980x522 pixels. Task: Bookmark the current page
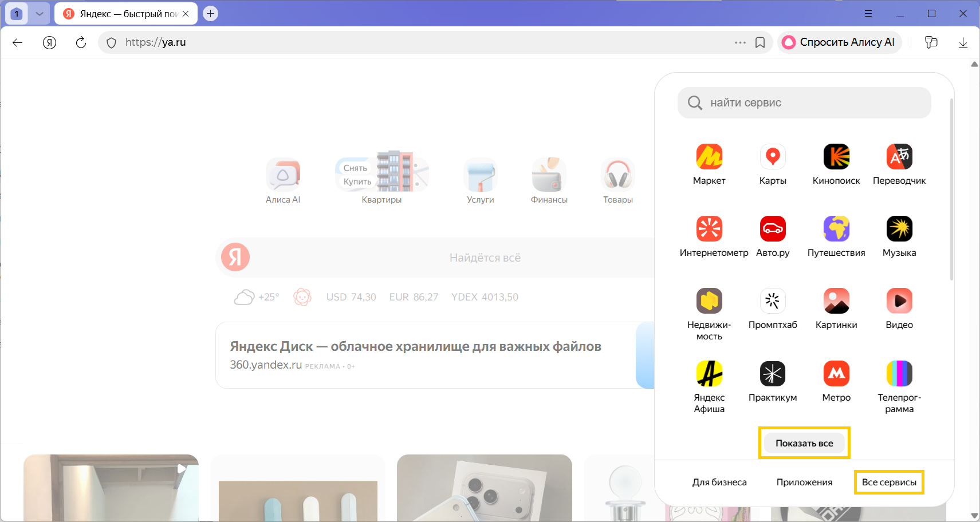(x=760, y=42)
